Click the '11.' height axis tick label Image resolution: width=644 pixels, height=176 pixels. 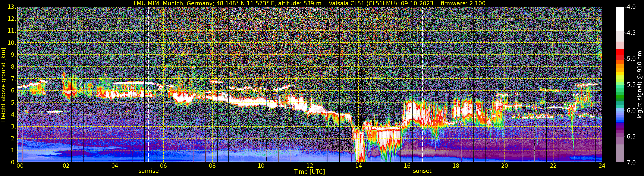12,31
